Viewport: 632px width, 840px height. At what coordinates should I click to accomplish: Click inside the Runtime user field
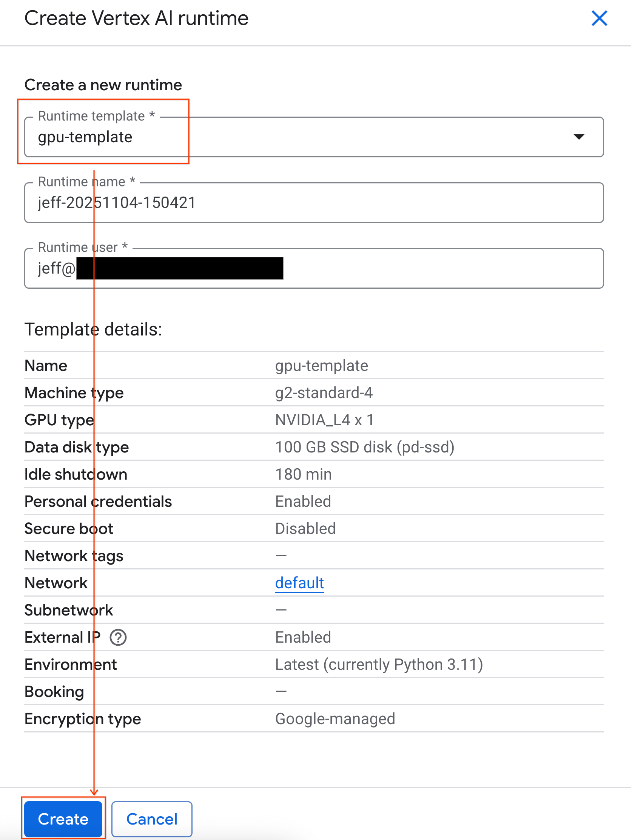(304, 268)
